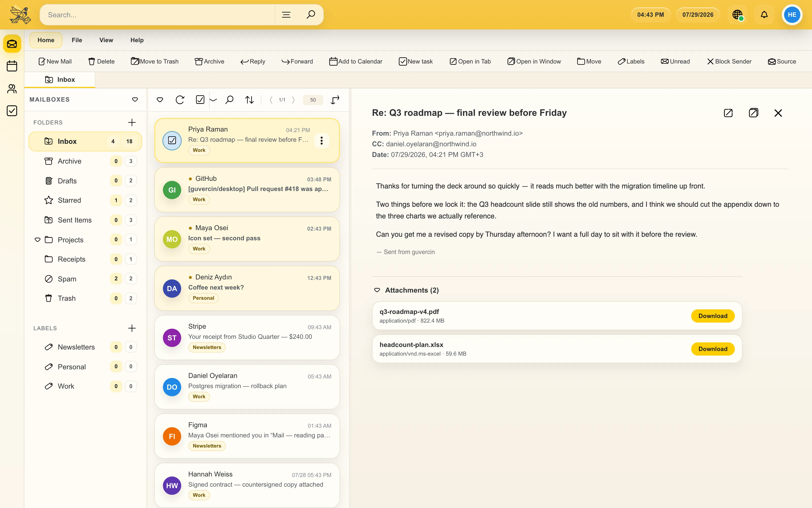Collapse the Projects folder tree
The width and height of the screenshot is (812, 508).
click(38, 240)
